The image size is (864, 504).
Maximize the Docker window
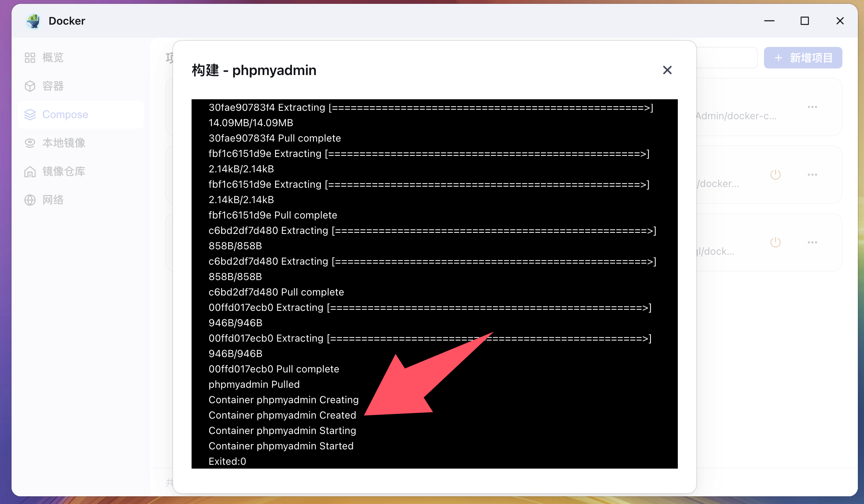[805, 21]
